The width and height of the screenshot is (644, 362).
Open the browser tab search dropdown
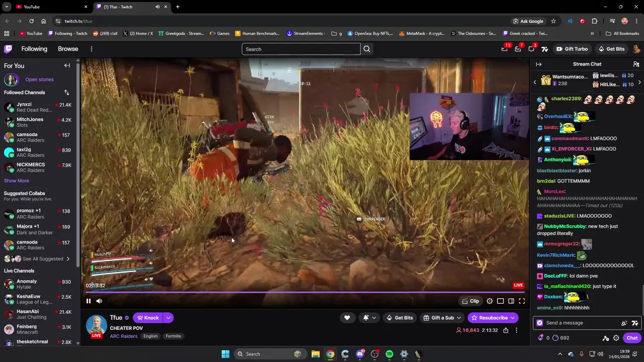coord(7,7)
